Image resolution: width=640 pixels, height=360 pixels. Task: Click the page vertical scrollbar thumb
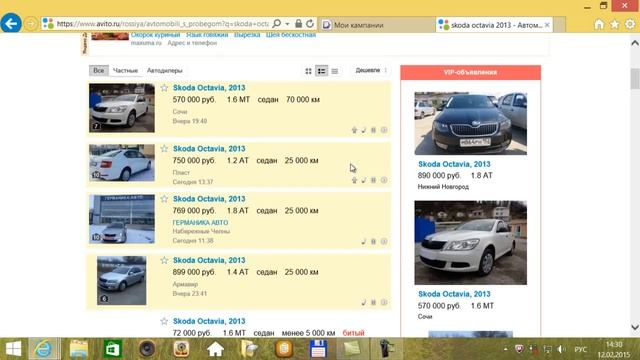coord(635,78)
